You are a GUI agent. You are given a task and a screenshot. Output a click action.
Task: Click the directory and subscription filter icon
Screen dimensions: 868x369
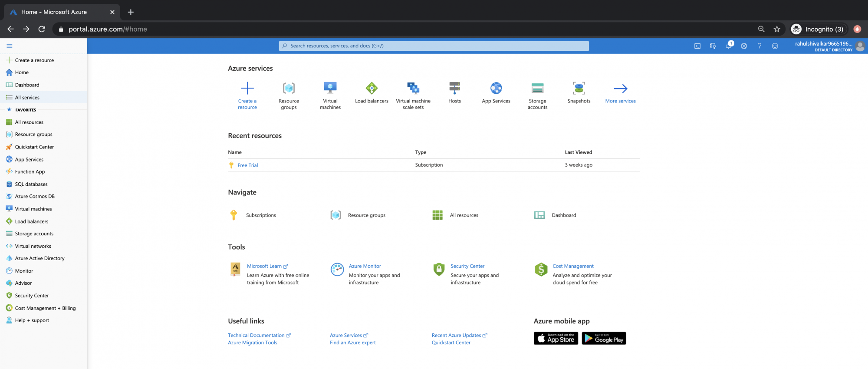tap(713, 46)
